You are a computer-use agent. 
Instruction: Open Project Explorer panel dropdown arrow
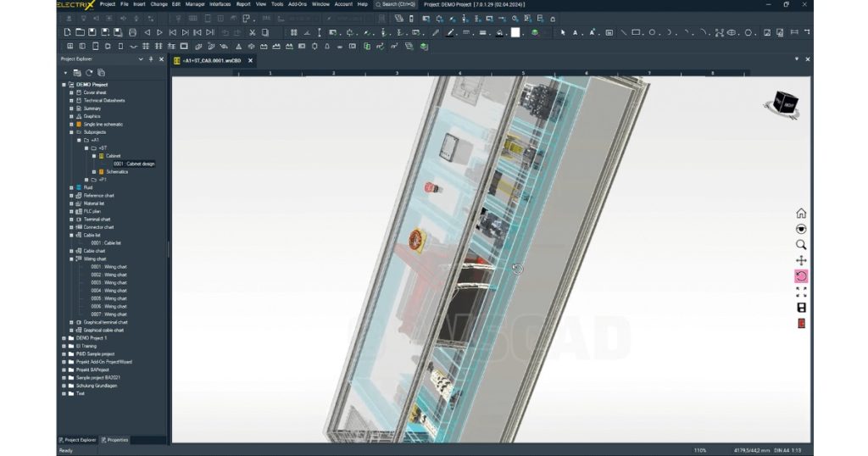pos(141,58)
